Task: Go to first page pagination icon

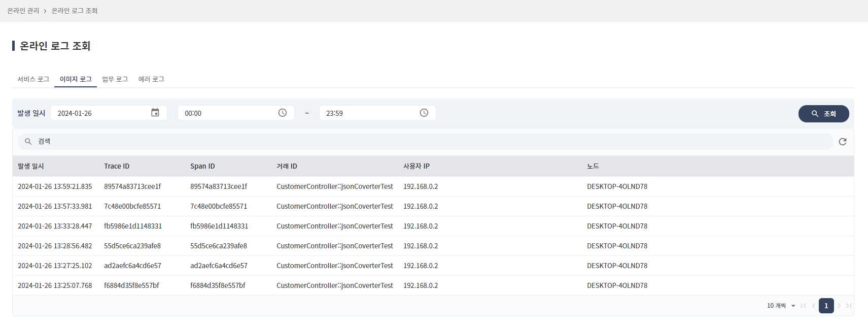Action: [804, 306]
